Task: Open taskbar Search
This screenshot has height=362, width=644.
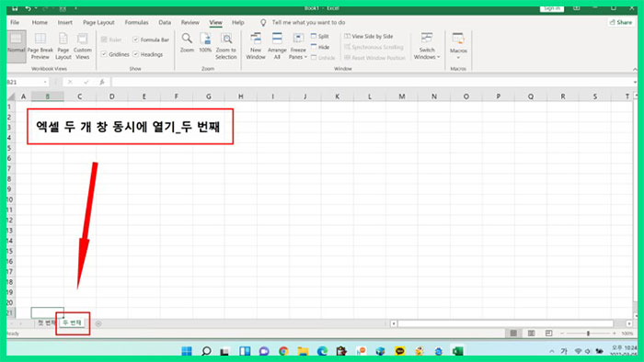Action: tap(207, 351)
